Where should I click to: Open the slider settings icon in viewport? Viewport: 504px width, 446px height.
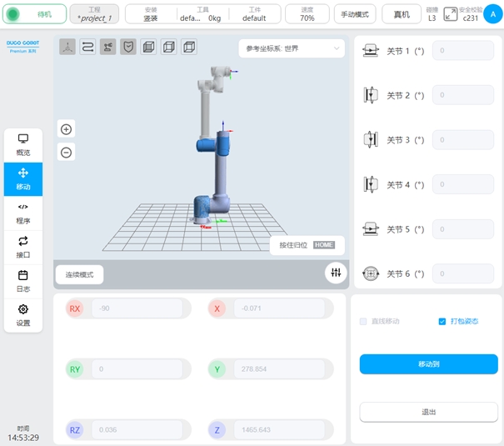(x=336, y=273)
